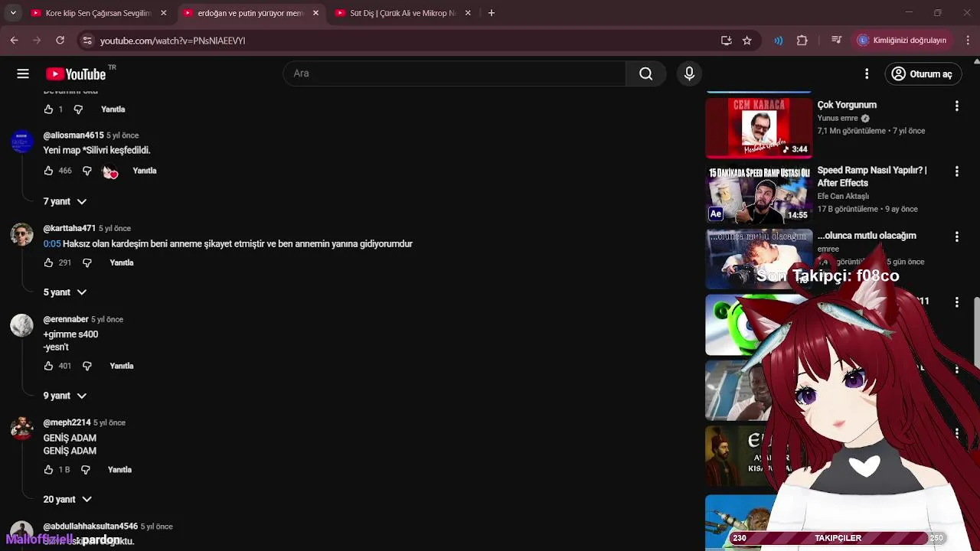The width and height of the screenshot is (980, 551).
Task: Dislike karttaha471's comment
Action: 87,262
